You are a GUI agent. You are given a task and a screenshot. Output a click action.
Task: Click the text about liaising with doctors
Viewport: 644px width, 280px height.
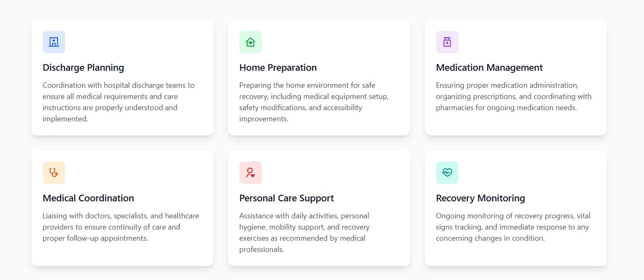[121, 227]
